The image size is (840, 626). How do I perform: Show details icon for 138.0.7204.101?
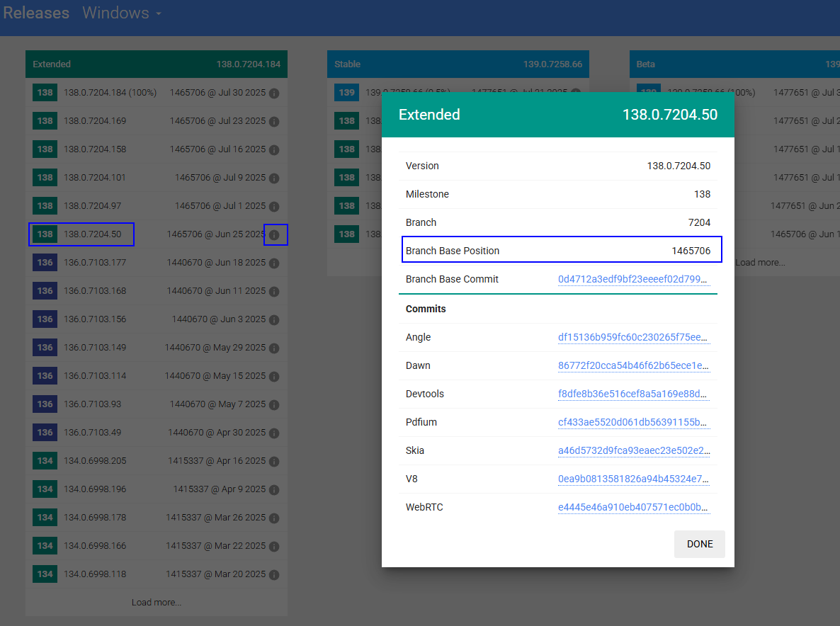click(x=274, y=178)
